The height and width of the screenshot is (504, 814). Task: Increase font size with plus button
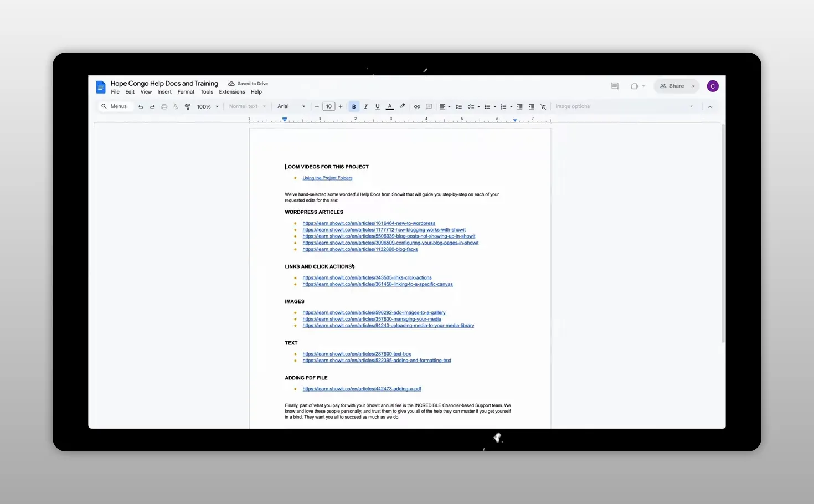point(341,106)
